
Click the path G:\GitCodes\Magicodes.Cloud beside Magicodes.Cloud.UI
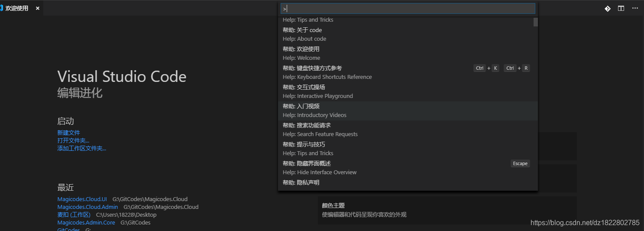(150, 199)
